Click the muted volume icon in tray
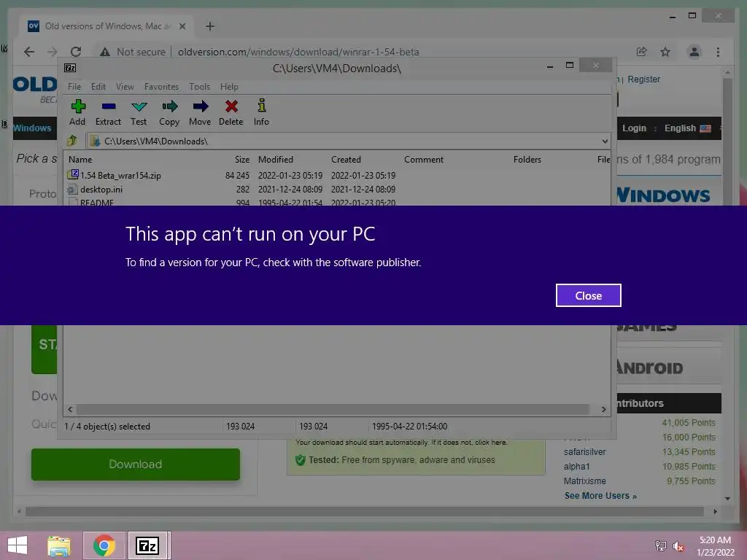747x560 pixels. [678, 545]
